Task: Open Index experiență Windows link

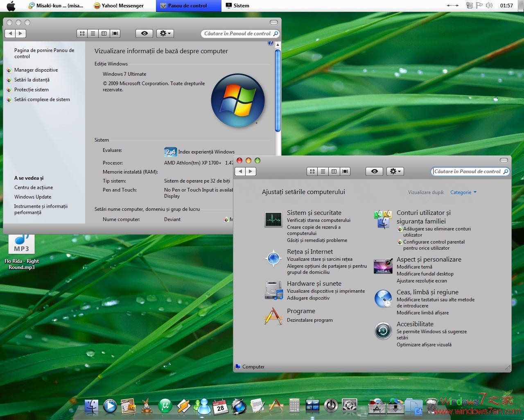Action: [x=206, y=152]
